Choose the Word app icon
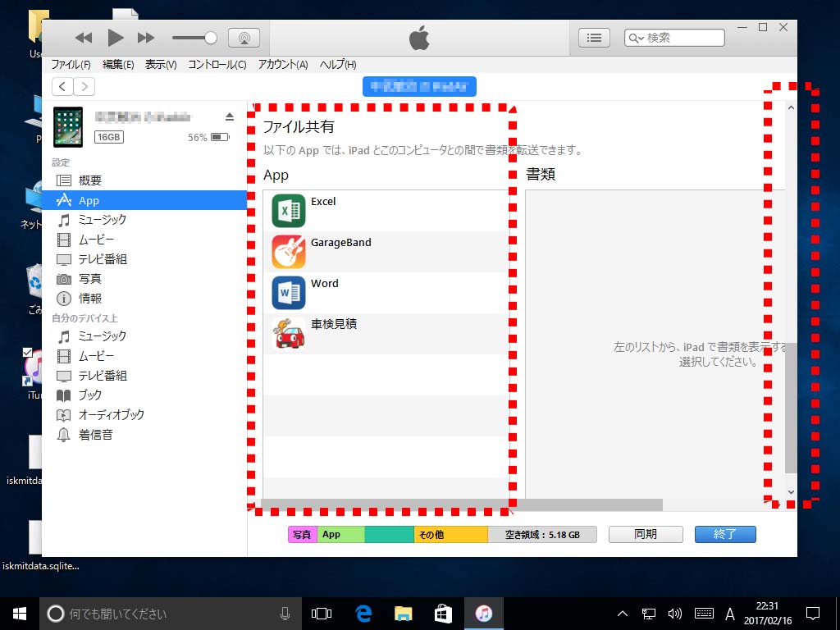The width and height of the screenshot is (840, 630). (x=289, y=293)
